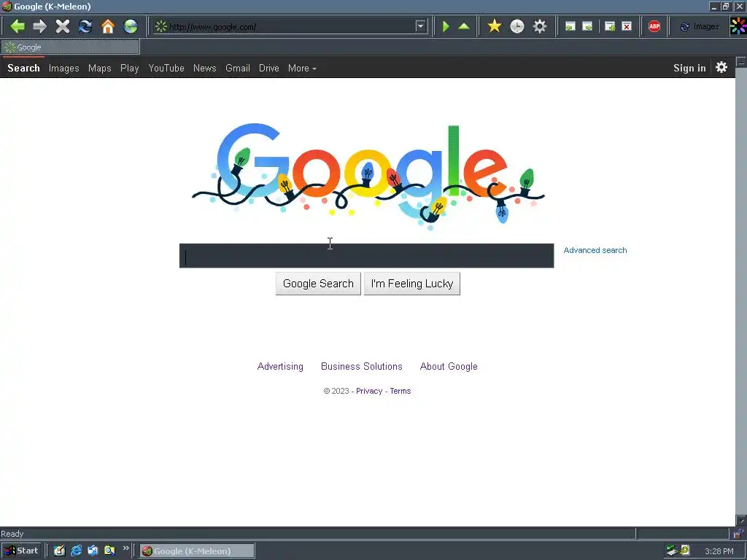Screen dimensions: 747x560
Task: Click the 3:28 PM system clock
Action: 719,551
